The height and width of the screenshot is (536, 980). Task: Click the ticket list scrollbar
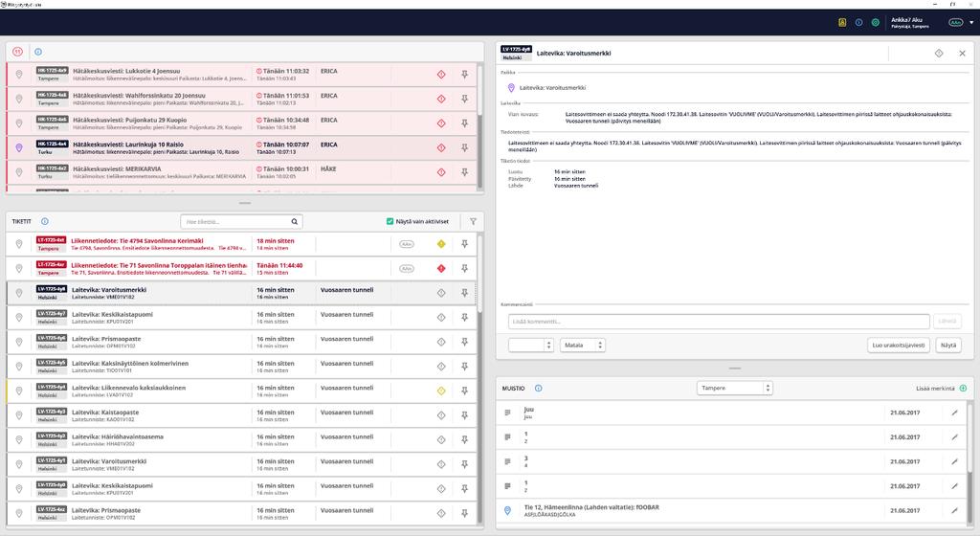480,273
